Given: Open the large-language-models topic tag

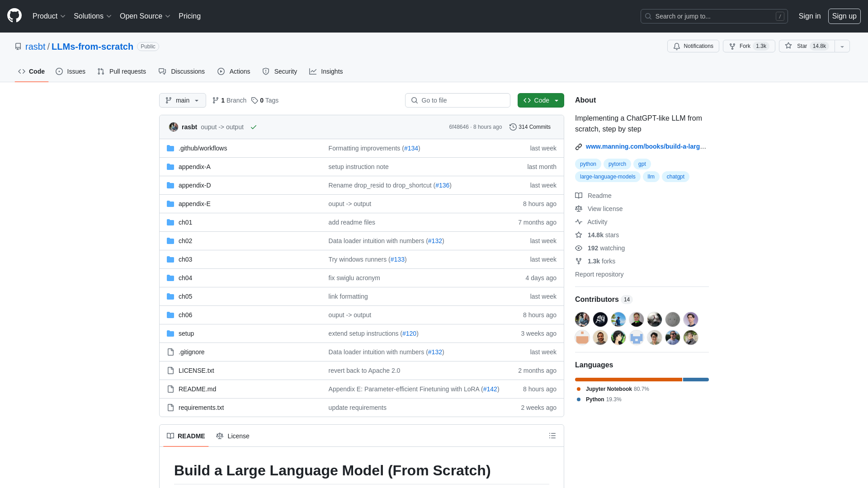Looking at the screenshot, I should pyautogui.click(x=608, y=177).
